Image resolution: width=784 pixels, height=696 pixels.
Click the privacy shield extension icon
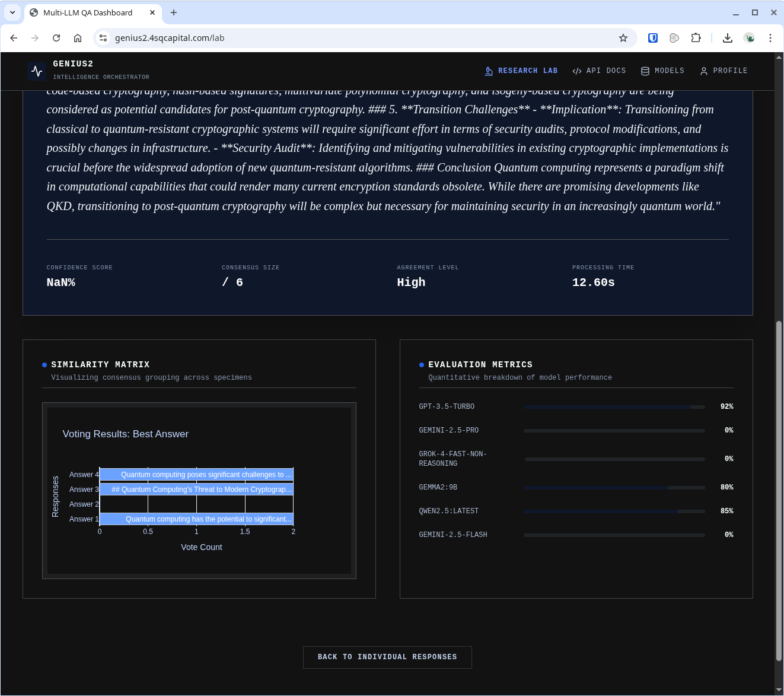[652, 37]
